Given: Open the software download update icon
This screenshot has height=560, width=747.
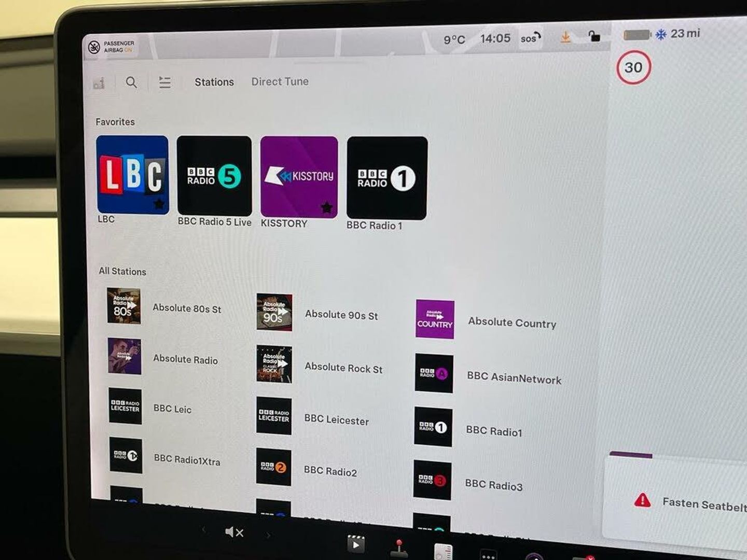Looking at the screenshot, I should 565,37.
